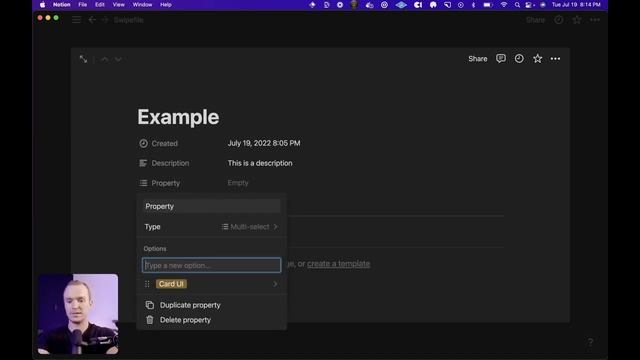Viewport: 640px width, 360px height.
Task: Click the dimmed window star icon
Action: pos(577,20)
